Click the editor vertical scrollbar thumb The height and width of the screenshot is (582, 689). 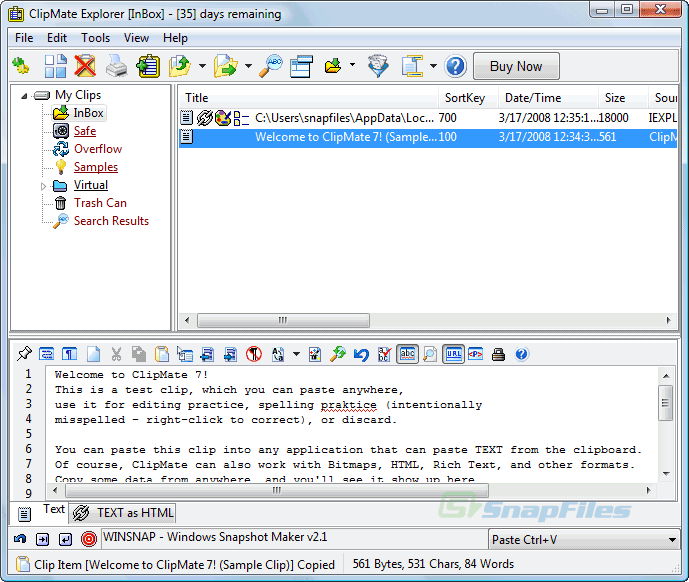click(x=666, y=403)
